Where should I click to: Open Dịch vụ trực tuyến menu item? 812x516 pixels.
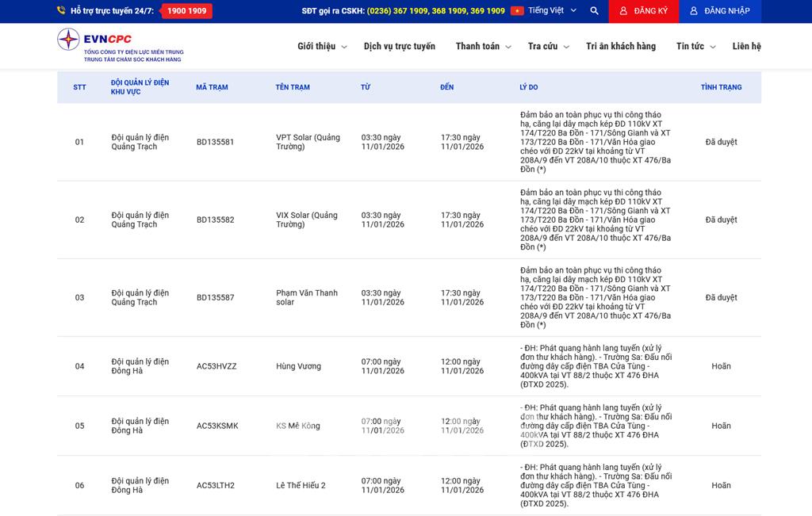point(400,47)
